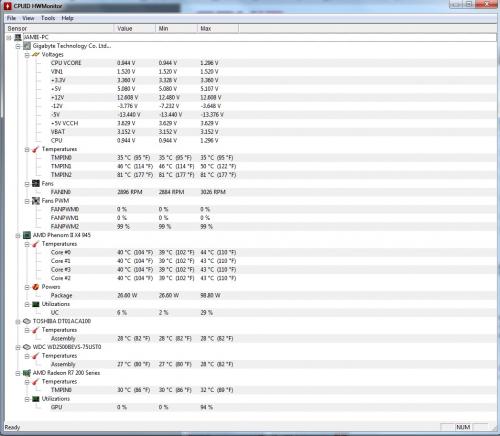Select the CPU VCORE voltage row
The image size is (500, 436).
(250, 63)
